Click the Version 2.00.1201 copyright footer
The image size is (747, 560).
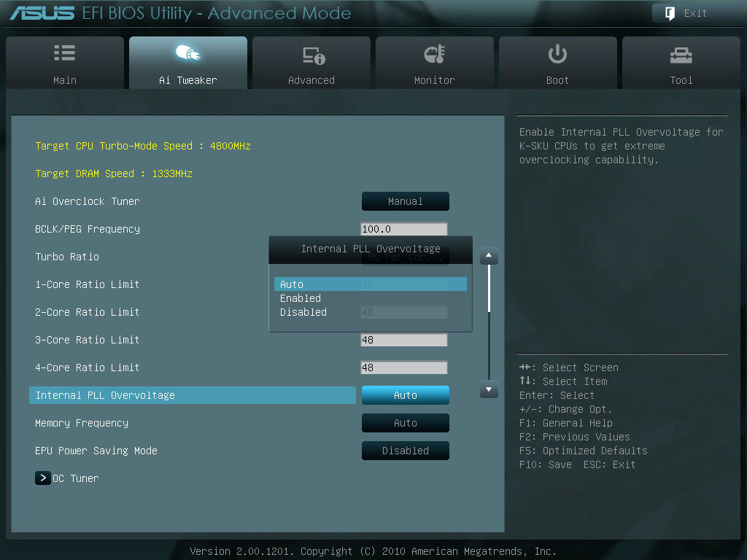click(373, 551)
